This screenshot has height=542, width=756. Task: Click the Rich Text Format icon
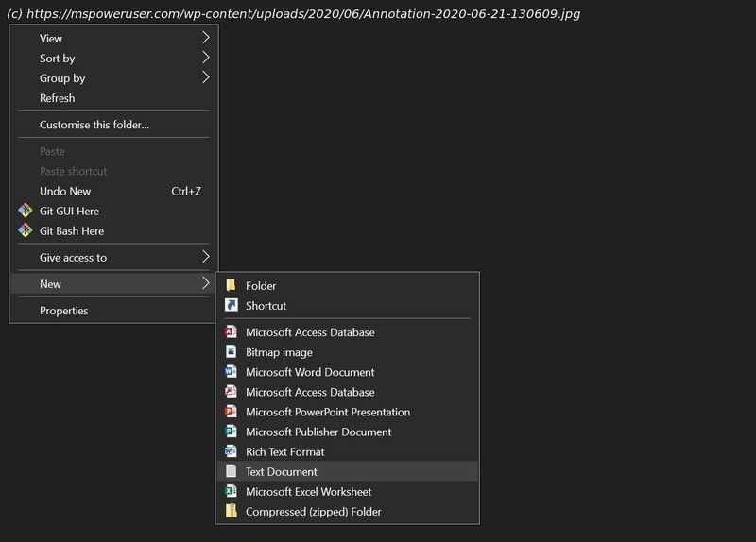(x=231, y=451)
